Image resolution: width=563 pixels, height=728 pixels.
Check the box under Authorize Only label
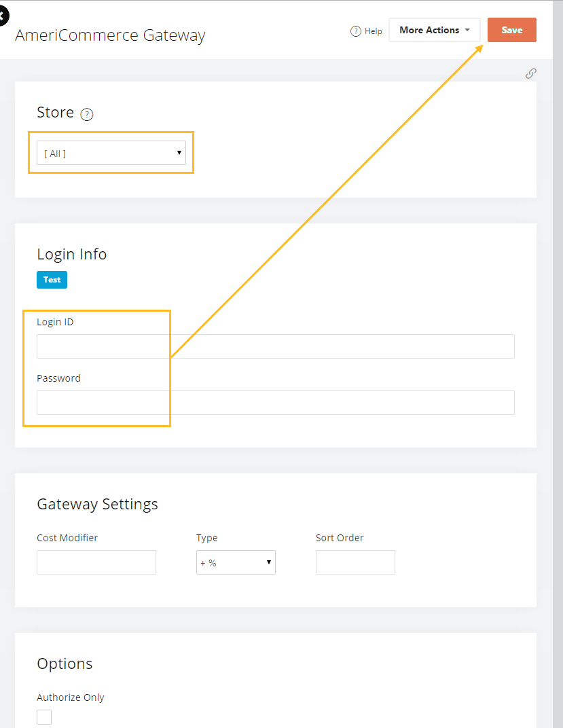43,716
